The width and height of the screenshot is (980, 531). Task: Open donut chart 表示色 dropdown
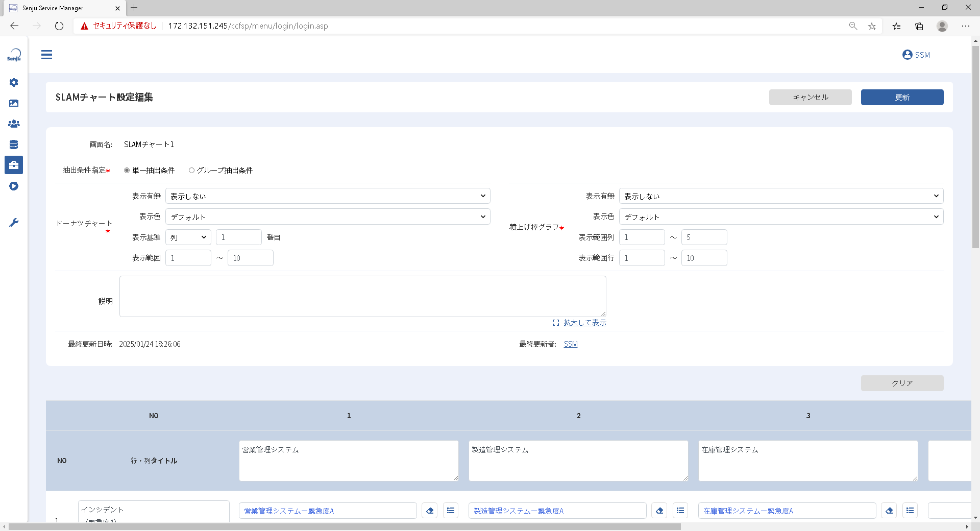point(328,216)
